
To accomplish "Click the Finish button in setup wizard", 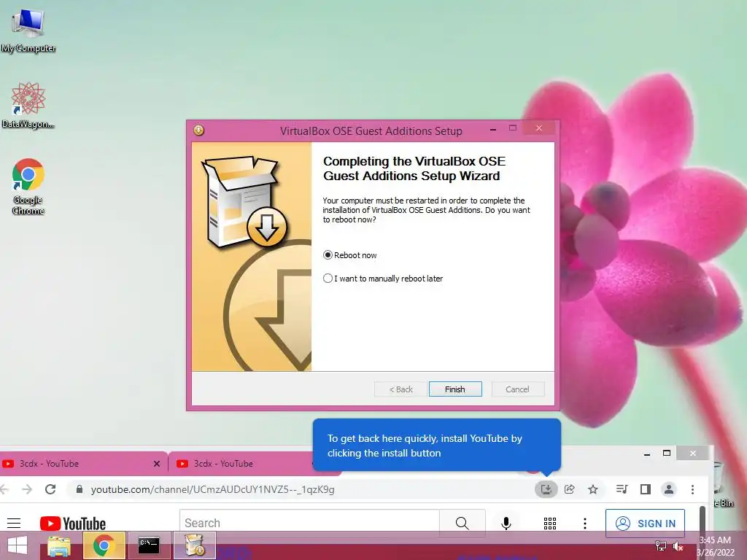I will click(455, 389).
